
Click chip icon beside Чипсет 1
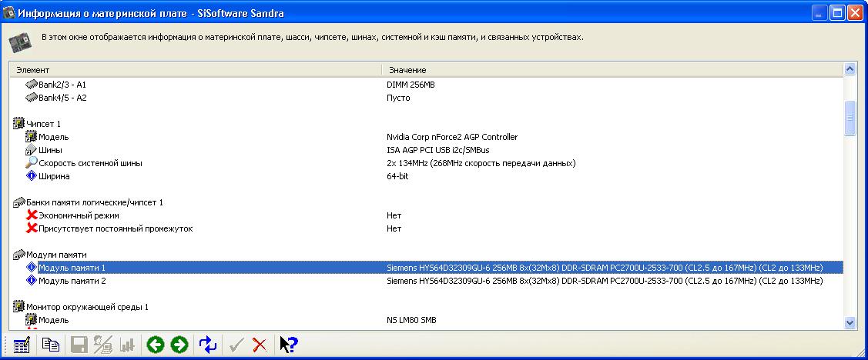(x=18, y=123)
